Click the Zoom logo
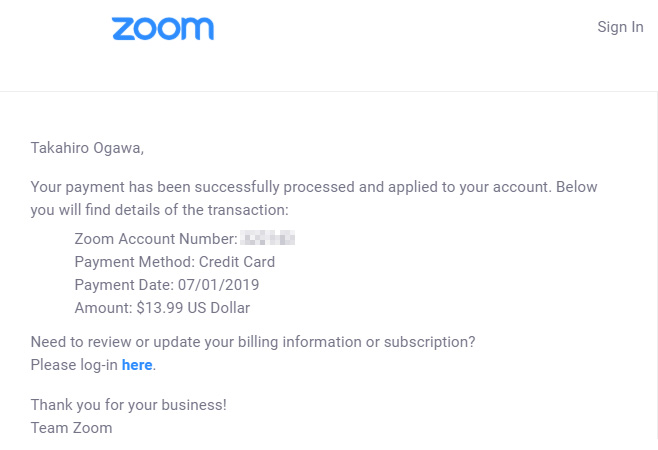This screenshot has height=450, width=658. coord(162,28)
